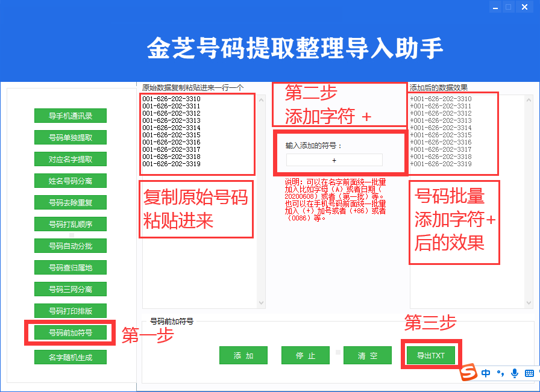Image resolution: width=540 pixels, height=392 pixels.
Task: Click the voice input microphone icon
Action: tap(514, 373)
